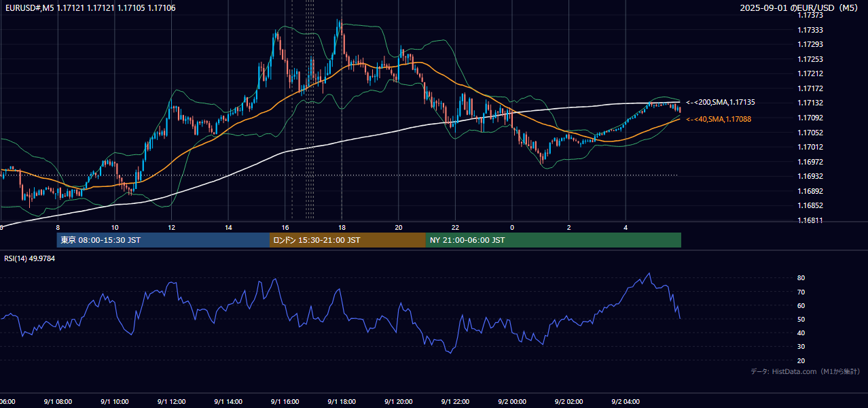Click price axis value 1.17172
Screen dimensions: 868x408
pos(810,88)
